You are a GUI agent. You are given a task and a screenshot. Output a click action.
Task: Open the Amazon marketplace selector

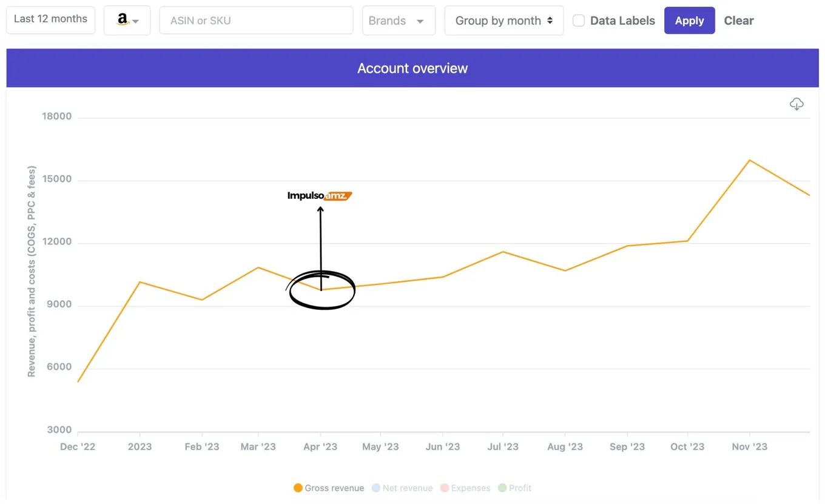(127, 21)
